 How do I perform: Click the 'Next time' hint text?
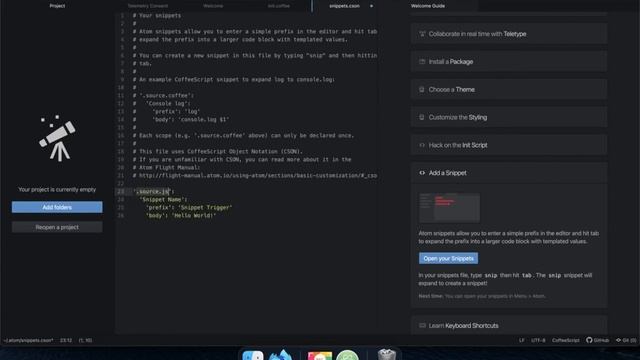(482, 296)
